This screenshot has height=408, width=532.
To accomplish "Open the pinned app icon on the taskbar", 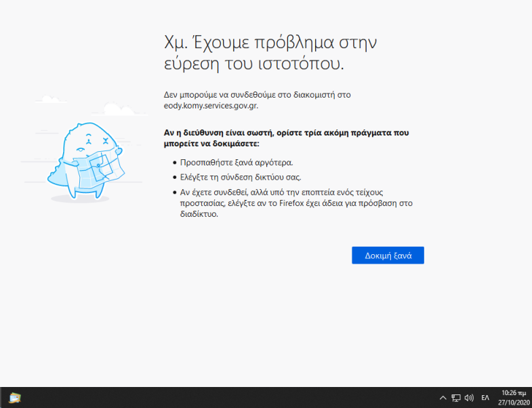I will pyautogui.click(x=15, y=397).
